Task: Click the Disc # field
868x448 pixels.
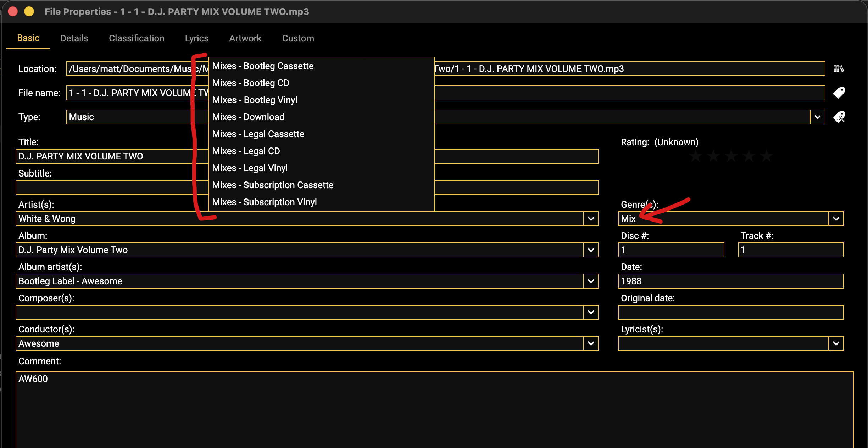Action: (x=671, y=250)
